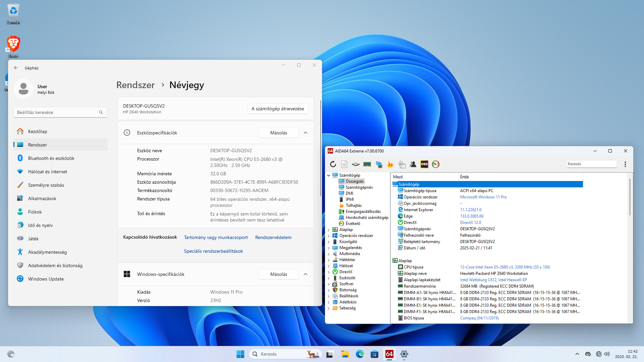
Task: Open the Speciális rendszerbeállítások link
Action: 213,251
